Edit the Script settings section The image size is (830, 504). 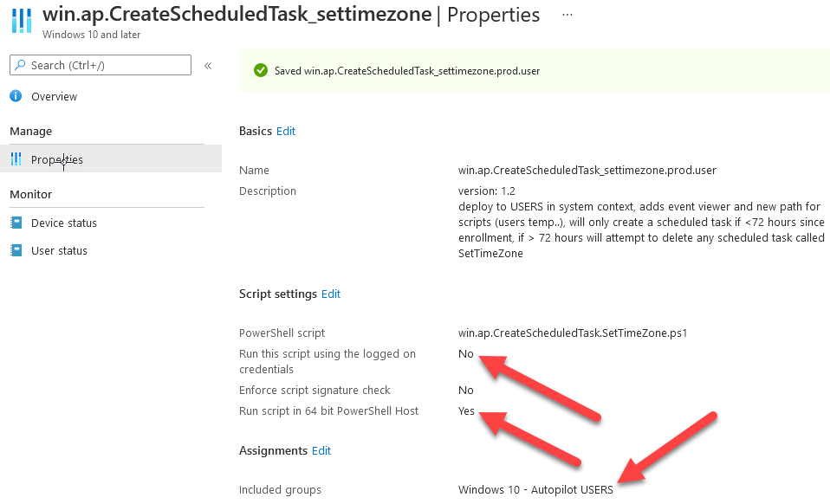click(331, 294)
